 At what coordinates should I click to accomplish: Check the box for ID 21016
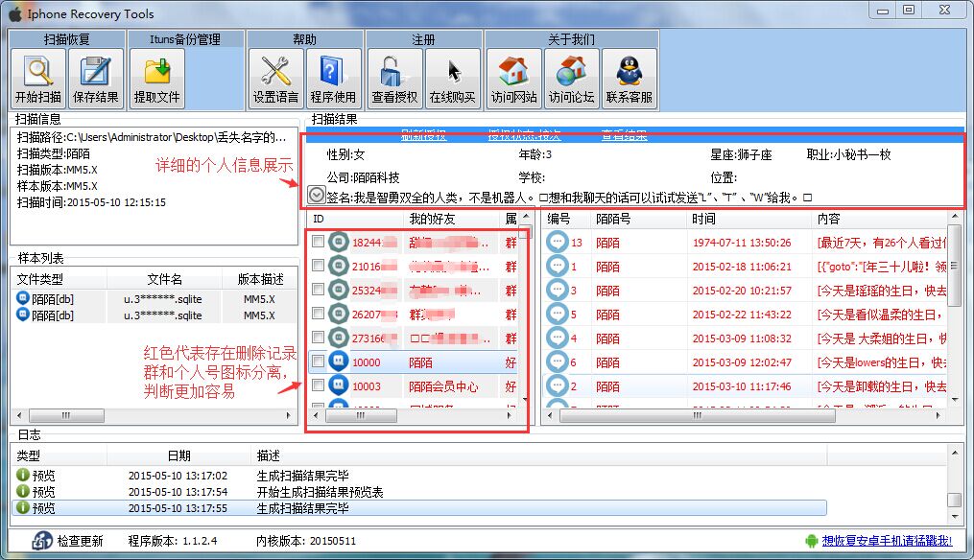(318, 265)
